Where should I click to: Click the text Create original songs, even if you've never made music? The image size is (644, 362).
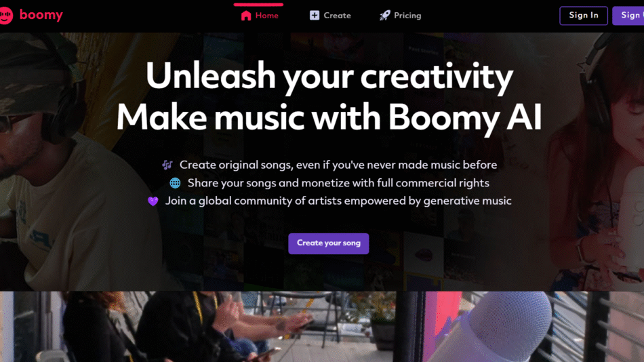338,165
